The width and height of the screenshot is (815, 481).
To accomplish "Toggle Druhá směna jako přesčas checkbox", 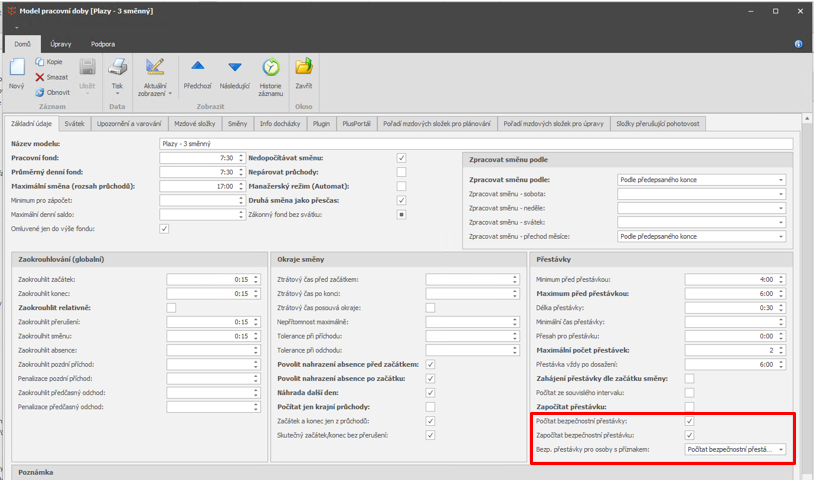I will tap(401, 200).
